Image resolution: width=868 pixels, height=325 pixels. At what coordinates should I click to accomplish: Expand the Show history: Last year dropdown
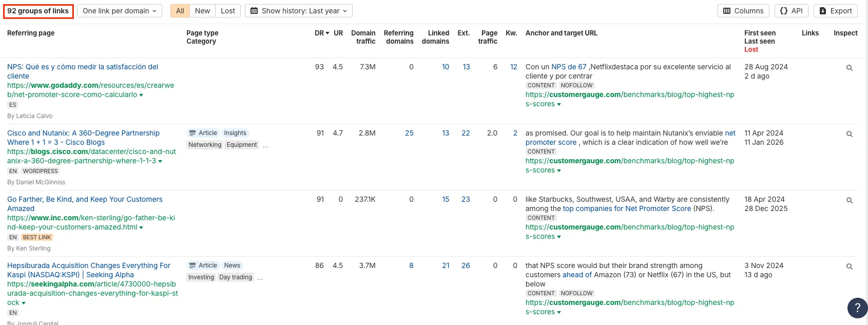(299, 11)
